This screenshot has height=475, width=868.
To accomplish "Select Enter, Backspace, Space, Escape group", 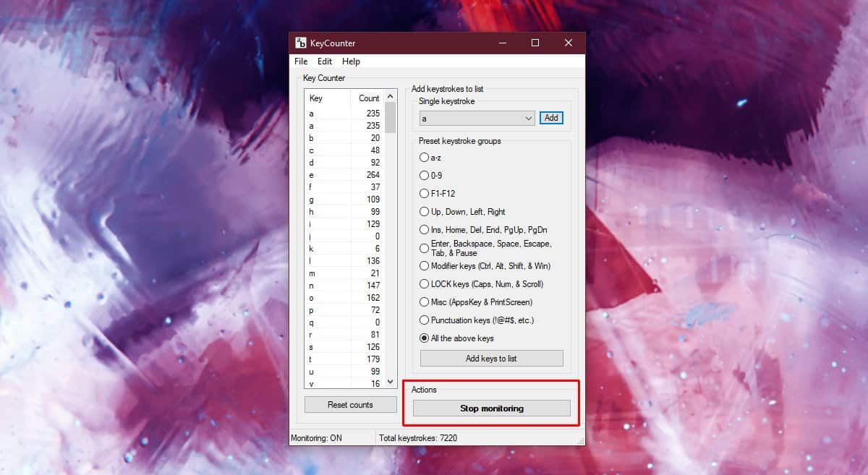I will click(x=486, y=248).
